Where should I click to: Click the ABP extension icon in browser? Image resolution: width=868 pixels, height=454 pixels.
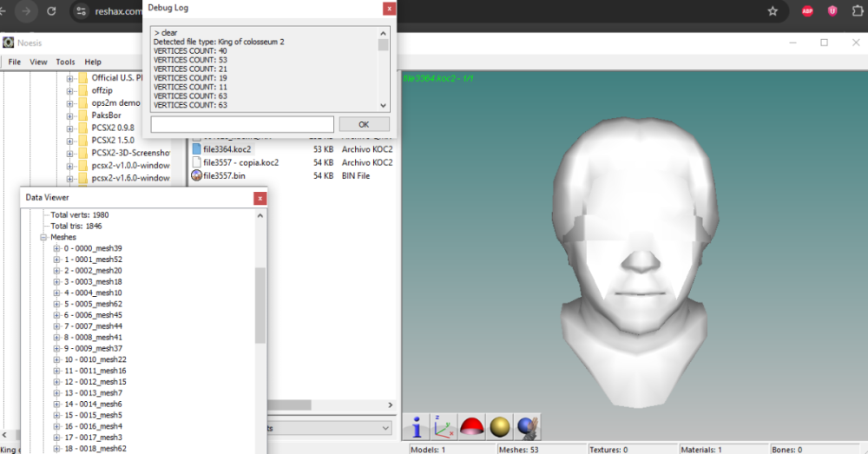click(x=807, y=11)
